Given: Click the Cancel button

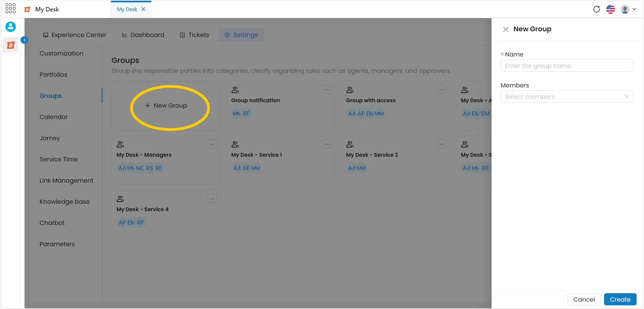Looking at the screenshot, I should coord(584,300).
